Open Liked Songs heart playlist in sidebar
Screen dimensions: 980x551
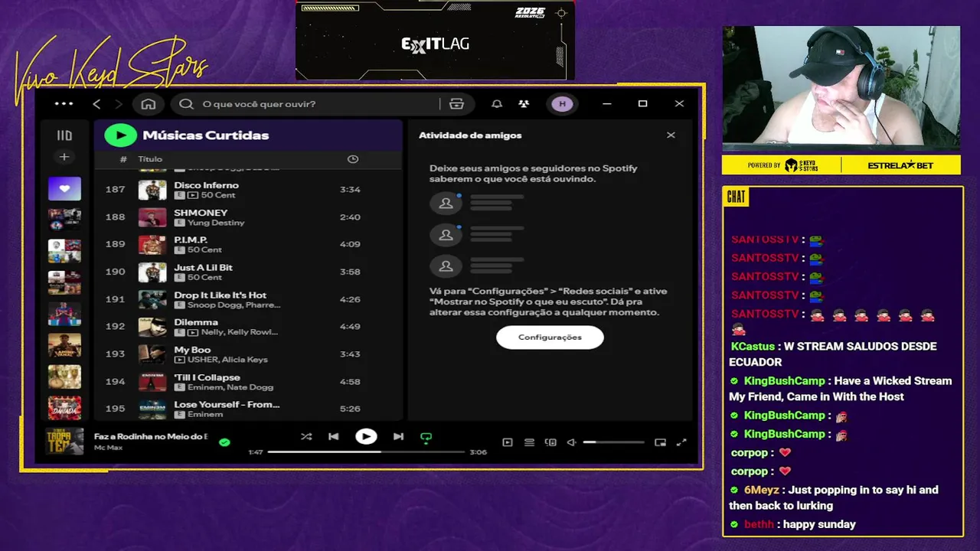click(x=64, y=188)
